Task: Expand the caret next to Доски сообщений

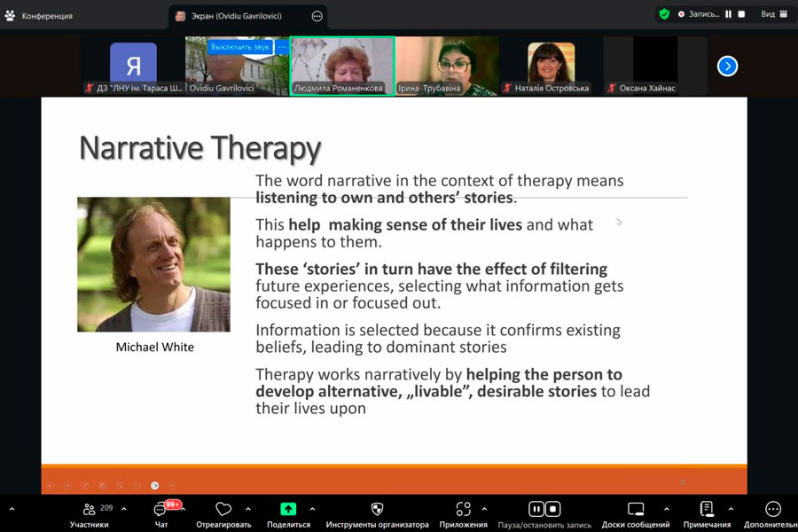Action: 666,509
